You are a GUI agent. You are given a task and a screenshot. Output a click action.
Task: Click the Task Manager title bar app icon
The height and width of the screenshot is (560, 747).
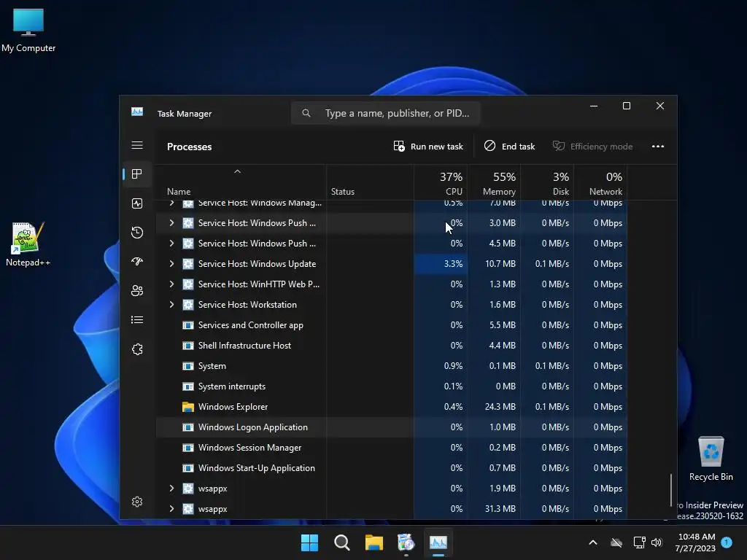click(x=137, y=112)
